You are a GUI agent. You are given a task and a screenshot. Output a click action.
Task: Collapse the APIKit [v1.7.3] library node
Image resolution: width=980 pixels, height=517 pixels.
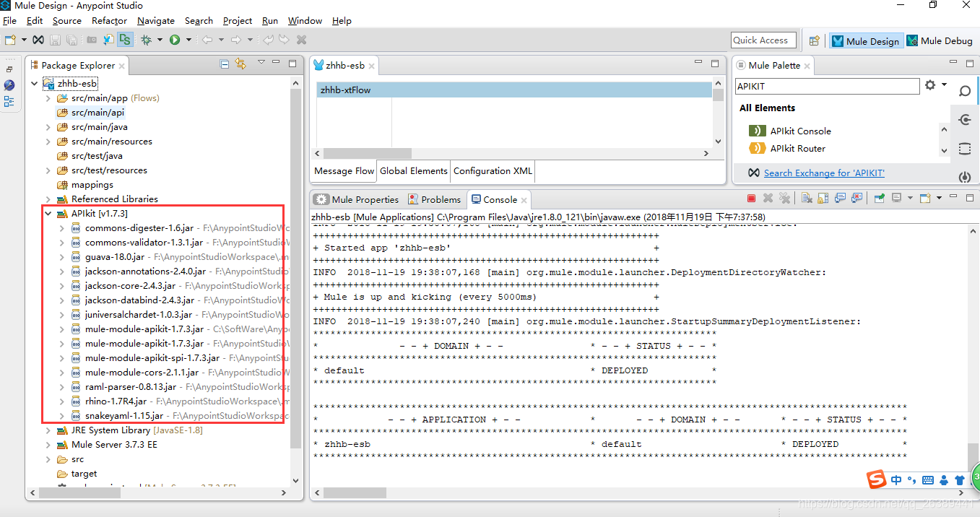(x=48, y=213)
